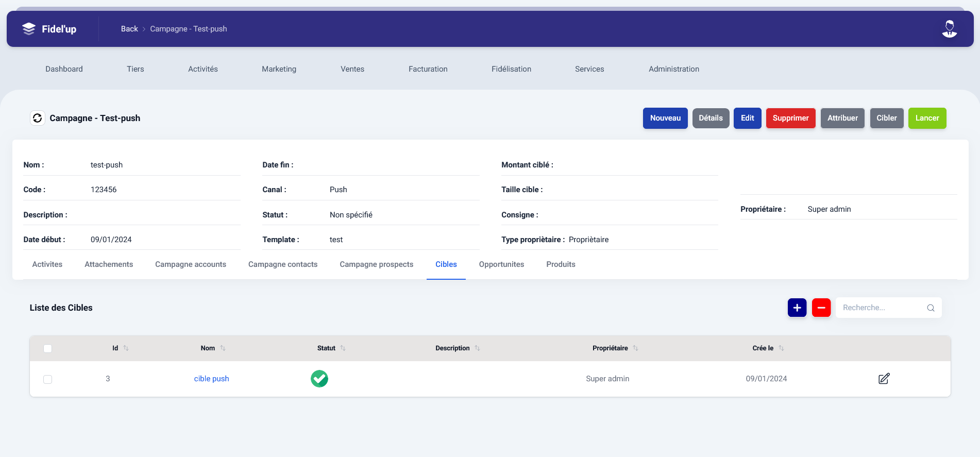980x457 pixels.
Task: Switch to the Campagne contacts tab
Action: tap(283, 264)
